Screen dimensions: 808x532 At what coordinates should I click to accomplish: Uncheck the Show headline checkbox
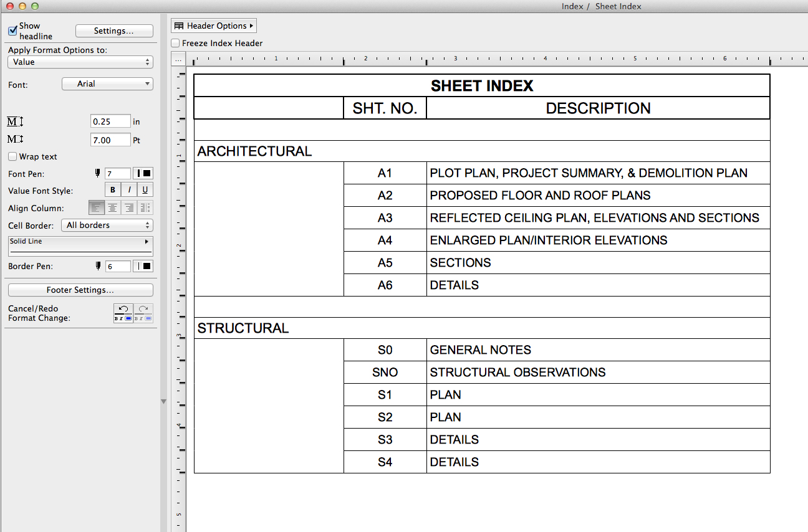[x=13, y=29]
